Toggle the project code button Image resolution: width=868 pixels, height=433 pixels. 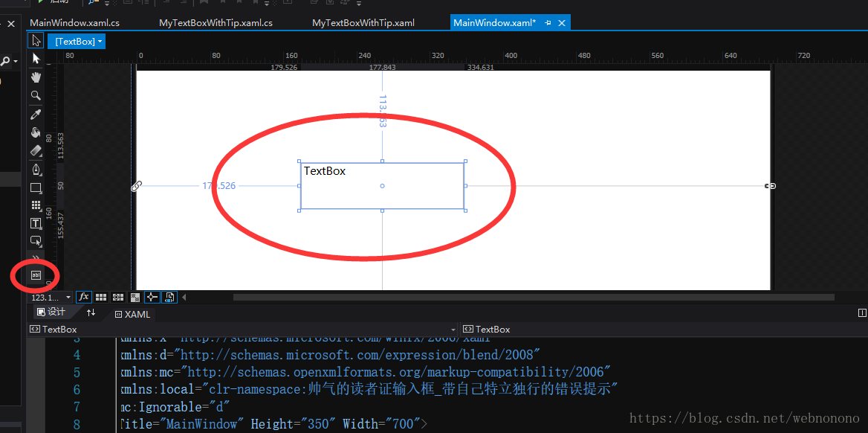pos(169,297)
